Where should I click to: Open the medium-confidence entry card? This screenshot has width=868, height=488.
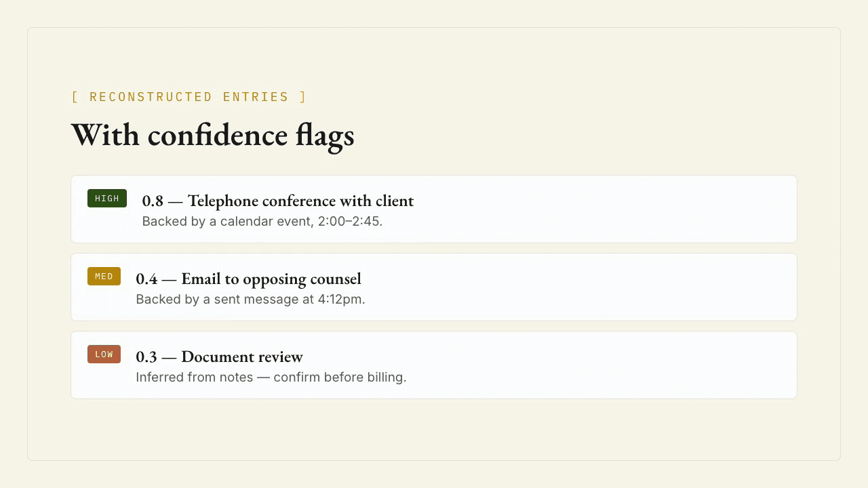pos(434,287)
